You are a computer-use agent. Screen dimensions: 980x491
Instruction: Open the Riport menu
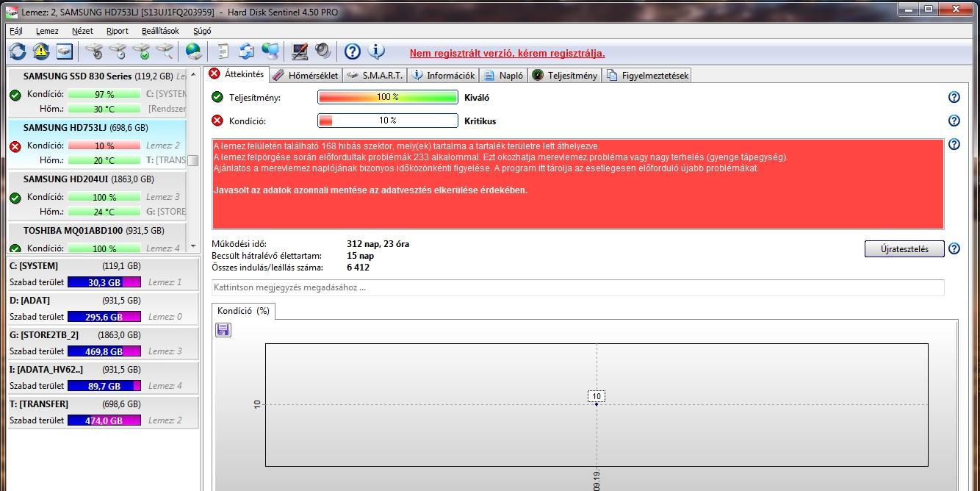coord(118,31)
